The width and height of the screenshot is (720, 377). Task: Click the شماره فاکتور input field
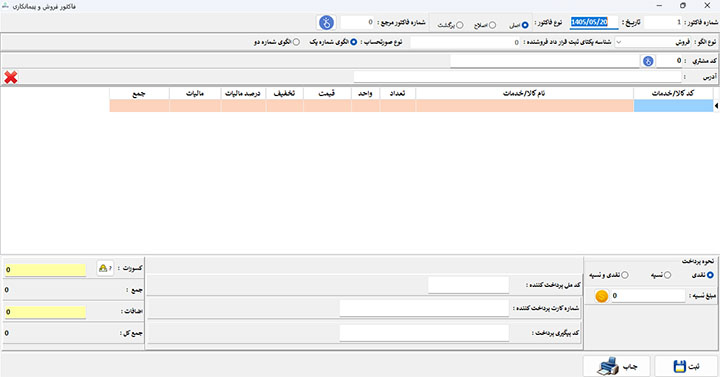point(663,22)
